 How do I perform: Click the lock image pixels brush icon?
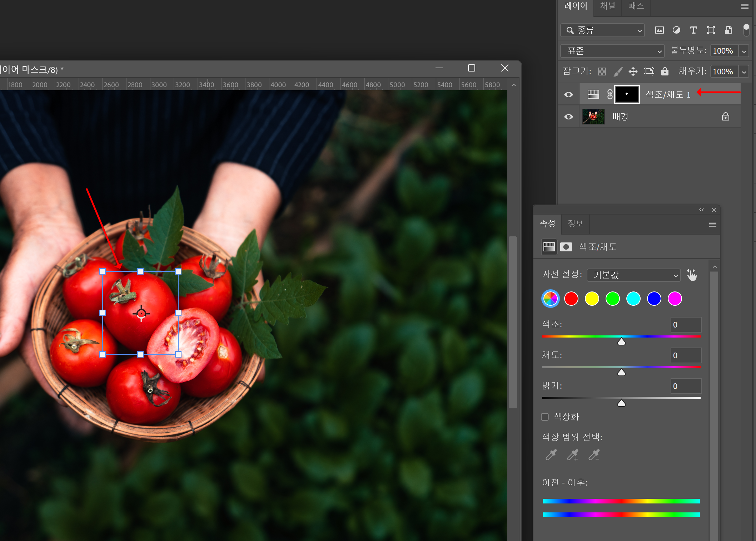[618, 72]
